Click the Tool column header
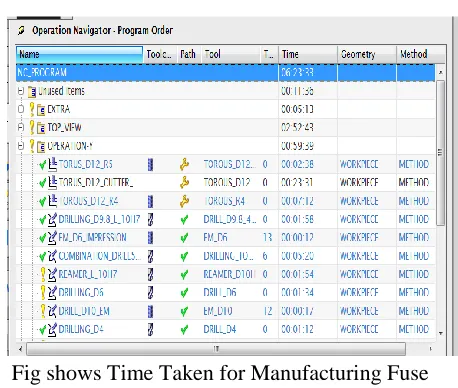The width and height of the screenshot is (458, 388). pos(231,54)
